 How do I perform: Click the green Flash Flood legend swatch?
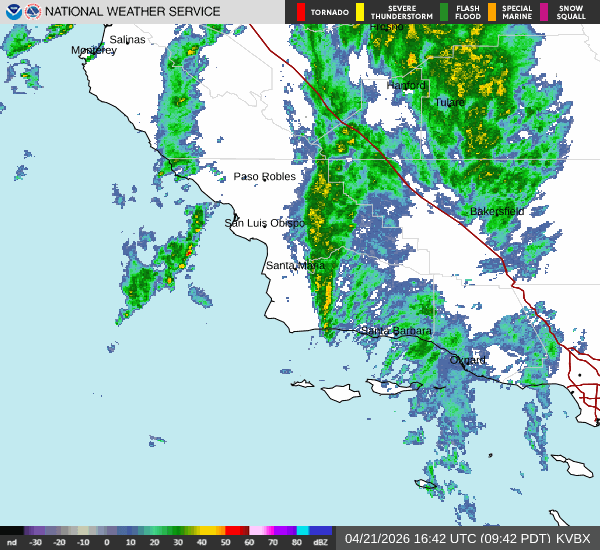(x=444, y=12)
